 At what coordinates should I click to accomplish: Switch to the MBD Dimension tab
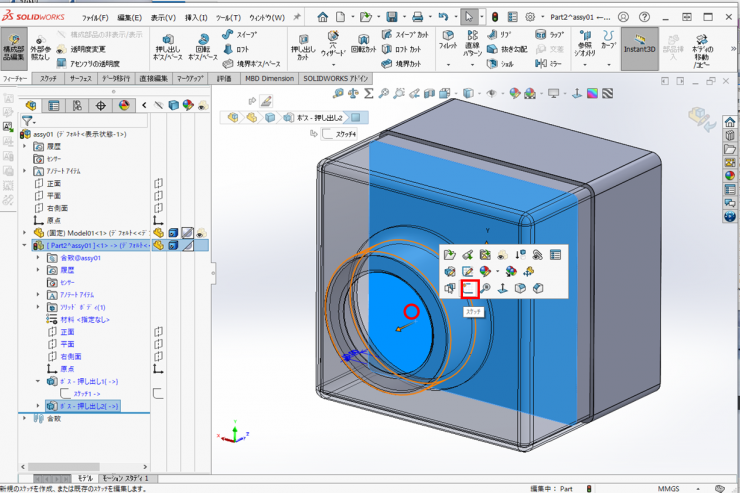pos(268,78)
